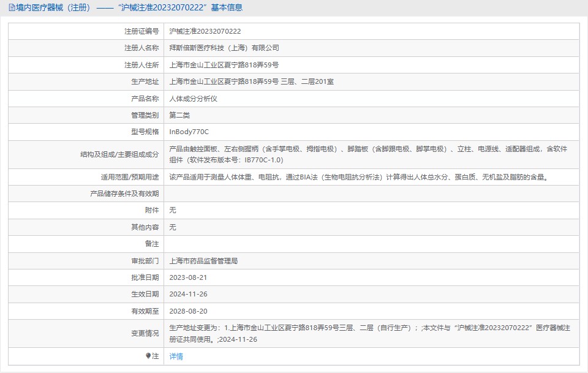Screen dimensions: 588x373
Task: Click the 适用范围/预期用途 label
Action: click(129, 177)
